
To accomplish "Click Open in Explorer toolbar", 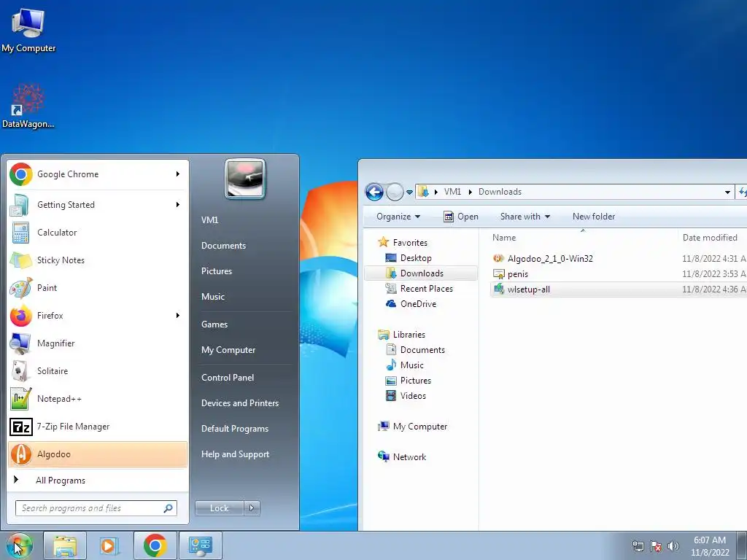I will pyautogui.click(x=461, y=217).
